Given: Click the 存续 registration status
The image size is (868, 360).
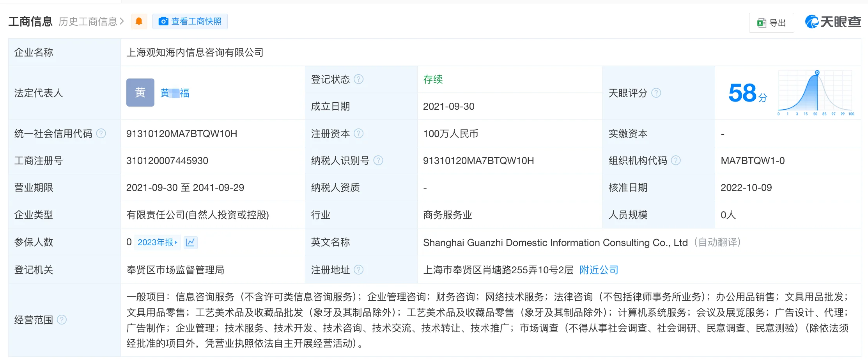Looking at the screenshot, I should (433, 79).
